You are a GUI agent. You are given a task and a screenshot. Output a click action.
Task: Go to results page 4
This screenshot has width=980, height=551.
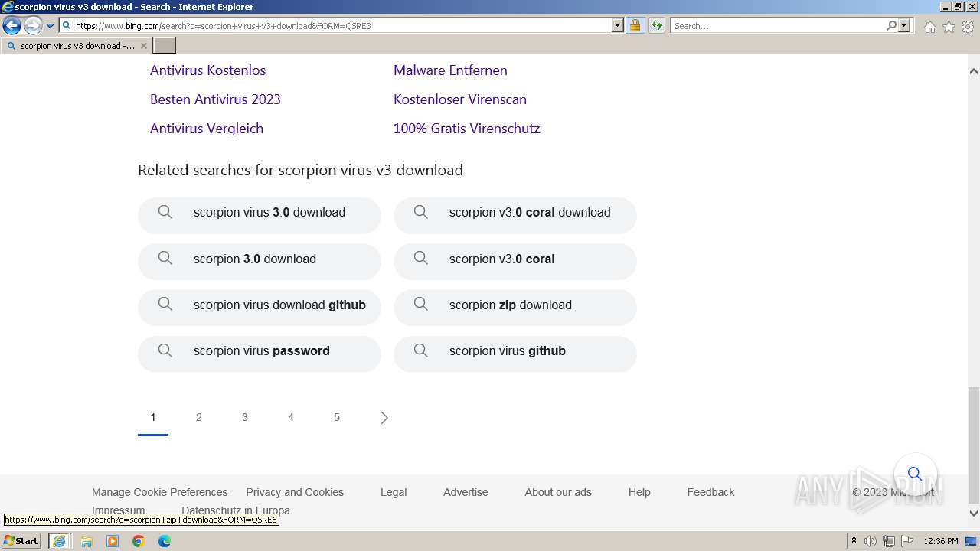pyautogui.click(x=291, y=418)
